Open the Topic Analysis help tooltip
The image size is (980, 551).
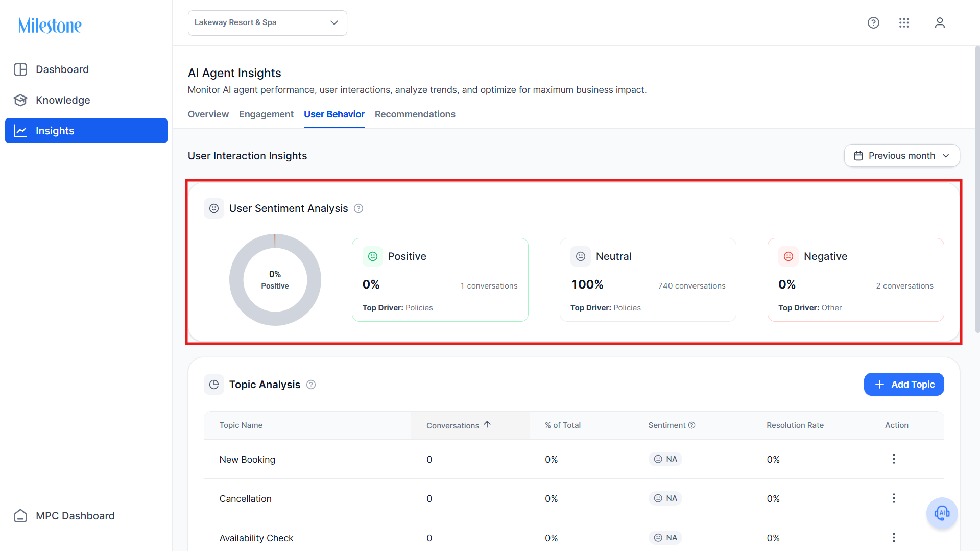311,385
